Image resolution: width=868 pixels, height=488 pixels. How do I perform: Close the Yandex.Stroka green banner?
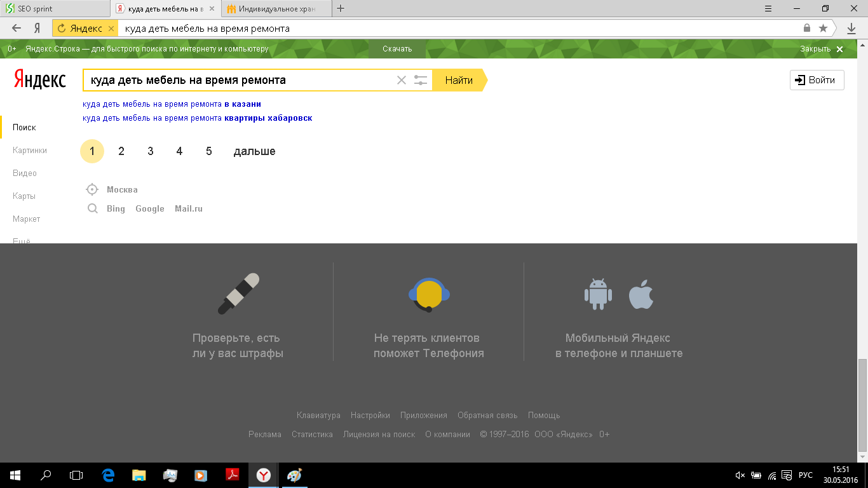[839, 49]
